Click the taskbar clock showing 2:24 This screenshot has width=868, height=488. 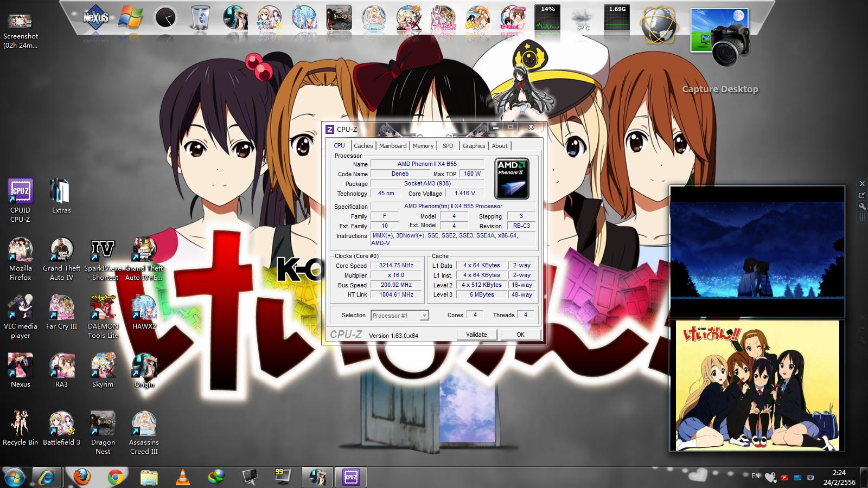[839, 477]
